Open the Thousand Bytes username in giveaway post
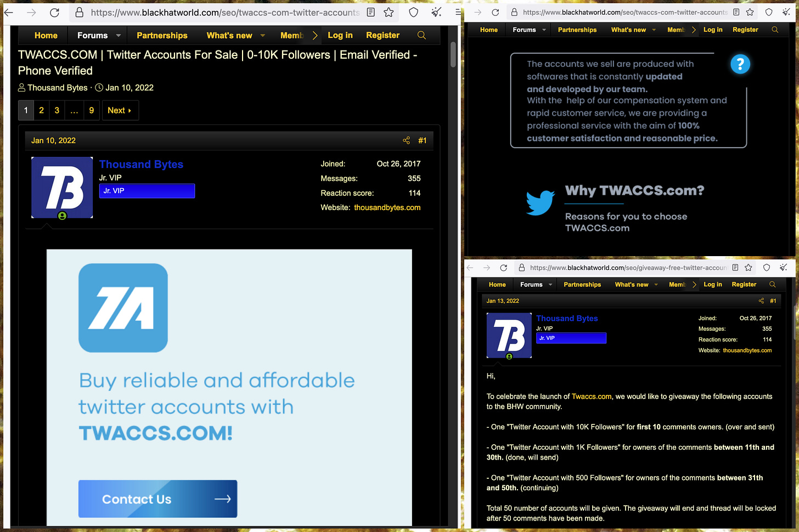Screen dimensions: 799x532 pyautogui.click(x=567, y=318)
